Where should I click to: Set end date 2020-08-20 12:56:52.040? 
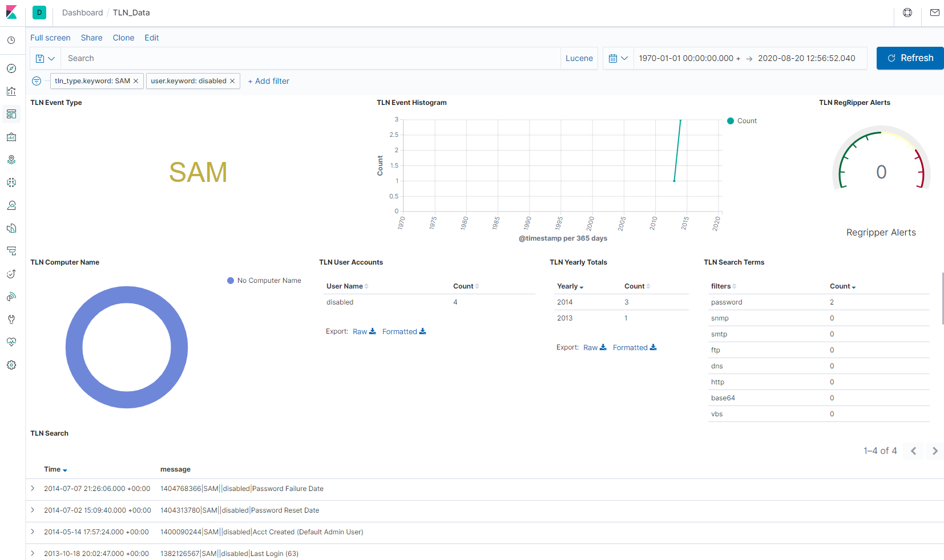click(x=806, y=58)
